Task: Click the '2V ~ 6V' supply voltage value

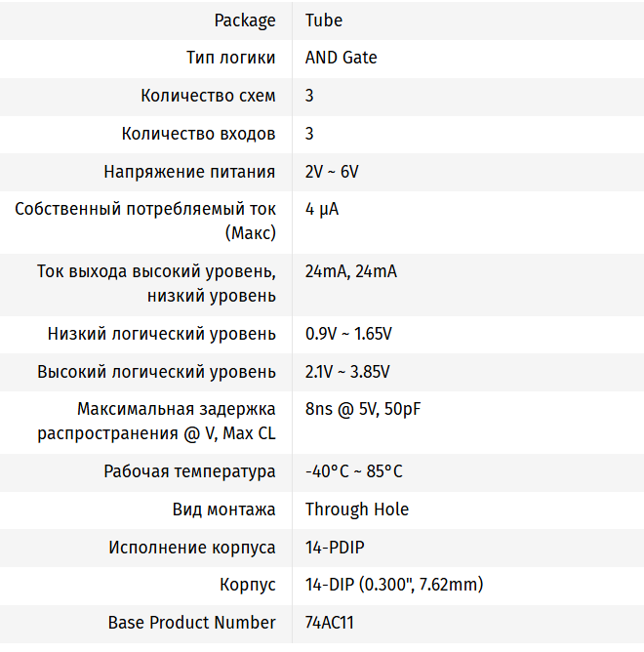Action: click(x=332, y=172)
